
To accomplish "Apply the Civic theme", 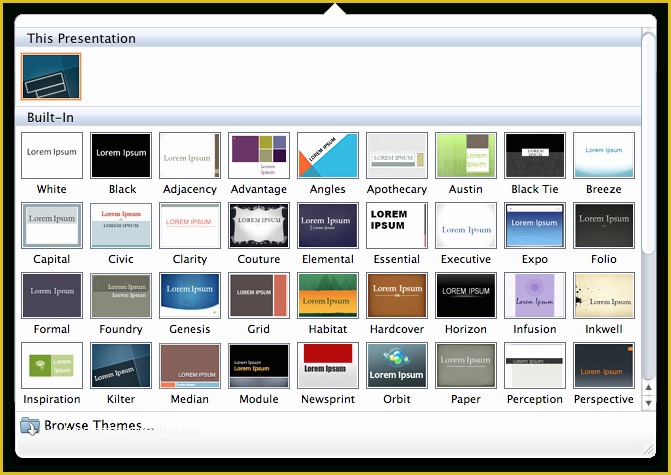I will (x=121, y=226).
